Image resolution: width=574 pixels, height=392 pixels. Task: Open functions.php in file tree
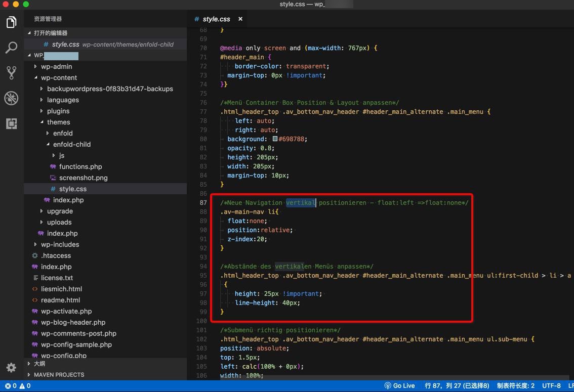point(80,166)
